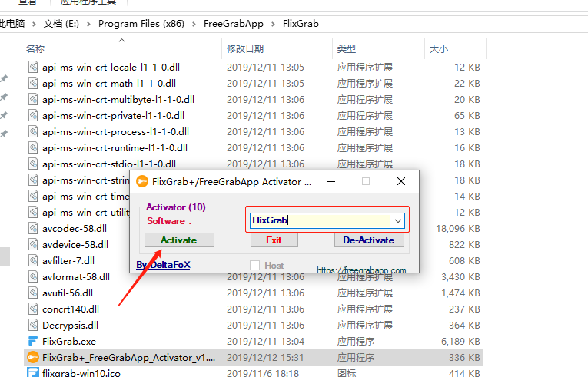Screen dimensions: 588x377
Task: Select the FlixGrab+_FreeGrabApp_Activator file icon
Action: (33, 357)
